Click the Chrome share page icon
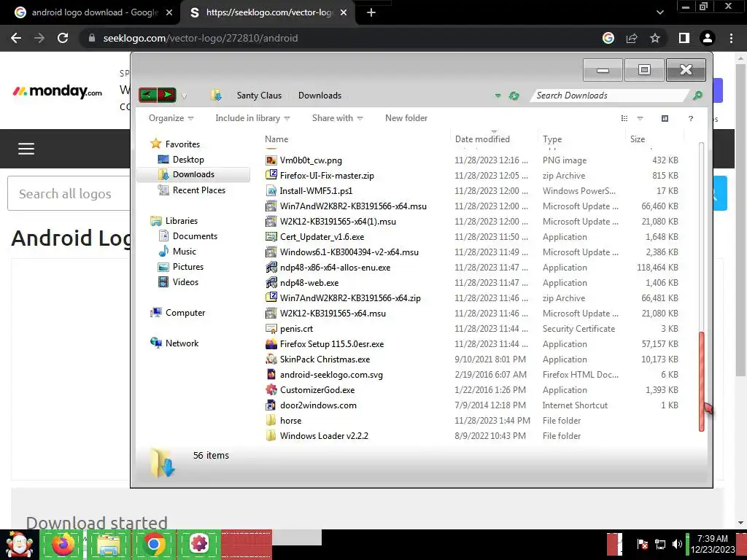Screen dimensions: 747x560 pyautogui.click(x=632, y=38)
